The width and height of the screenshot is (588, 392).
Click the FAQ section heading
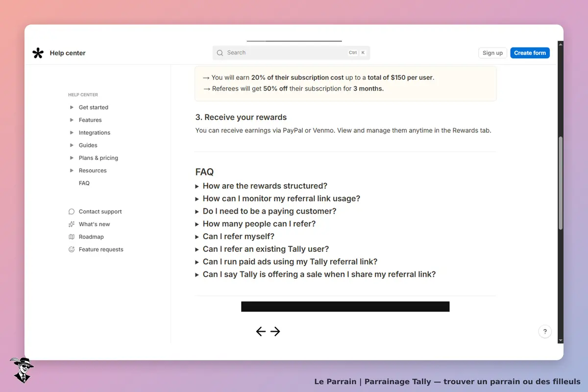[x=204, y=172]
